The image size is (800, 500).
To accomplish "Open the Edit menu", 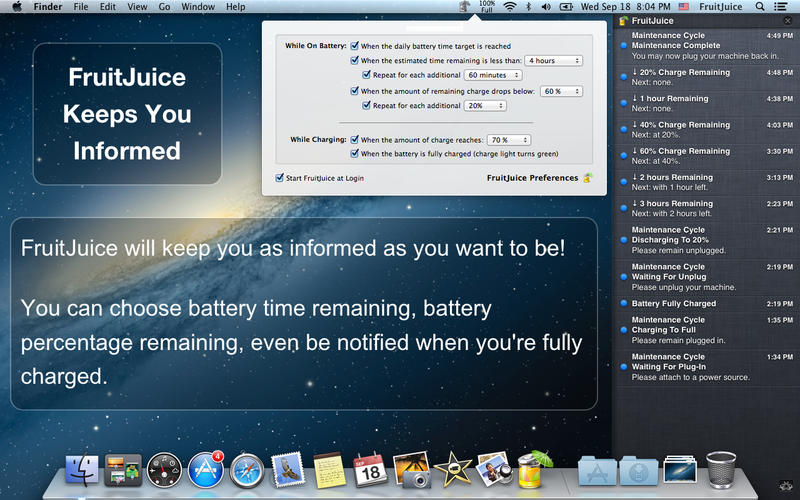I will pos(108,7).
